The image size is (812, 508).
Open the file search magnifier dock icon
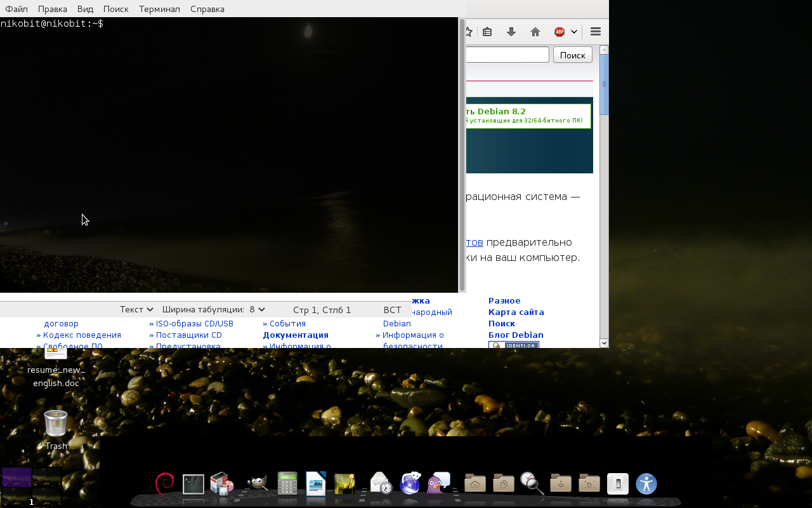pos(532,484)
